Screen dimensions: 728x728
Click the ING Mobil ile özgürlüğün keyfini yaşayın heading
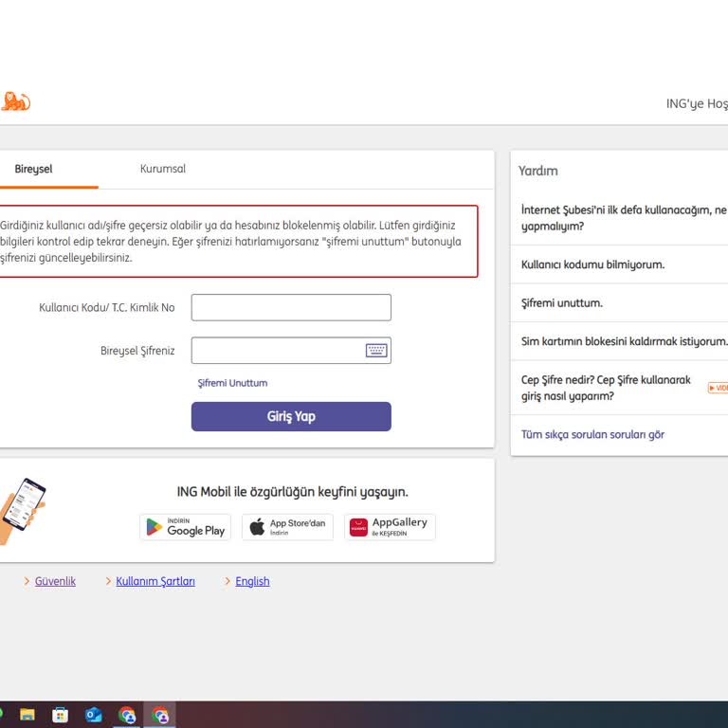(x=293, y=492)
